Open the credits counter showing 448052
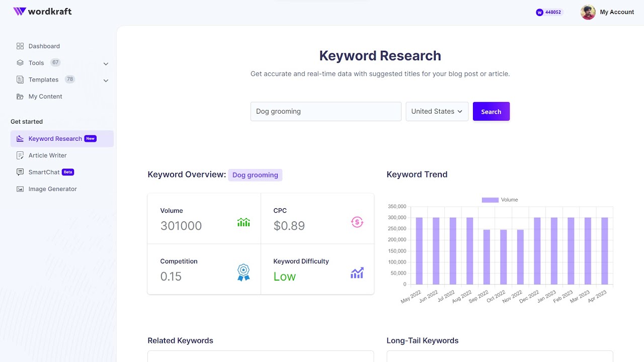Viewport: 644px width, 362px height. pos(549,12)
